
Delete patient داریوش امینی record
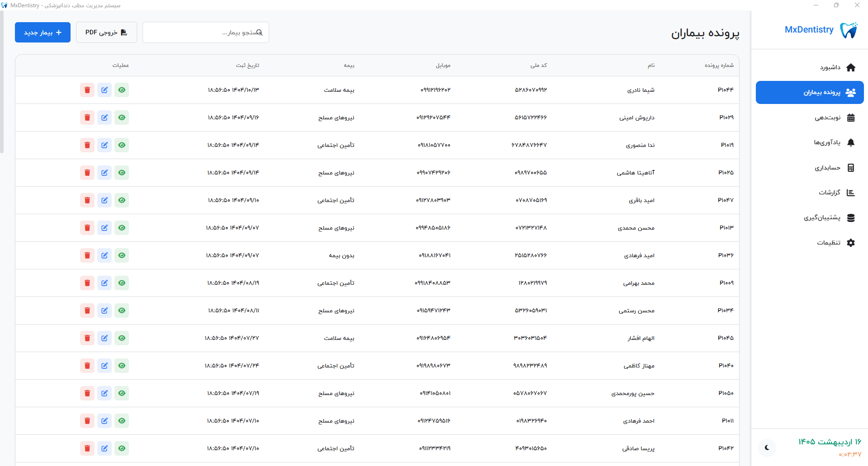[87, 118]
